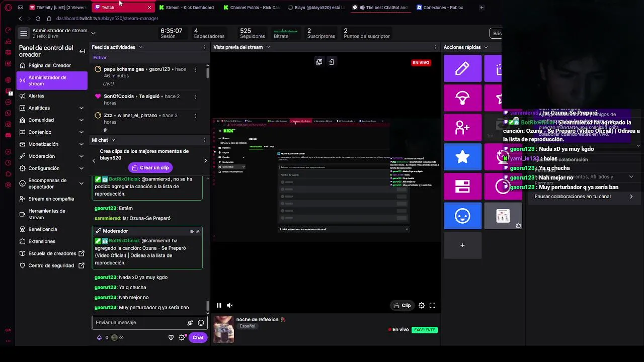The image size is (644, 362).
Task: Click the shield moderation icon below chat
Action: (171, 338)
